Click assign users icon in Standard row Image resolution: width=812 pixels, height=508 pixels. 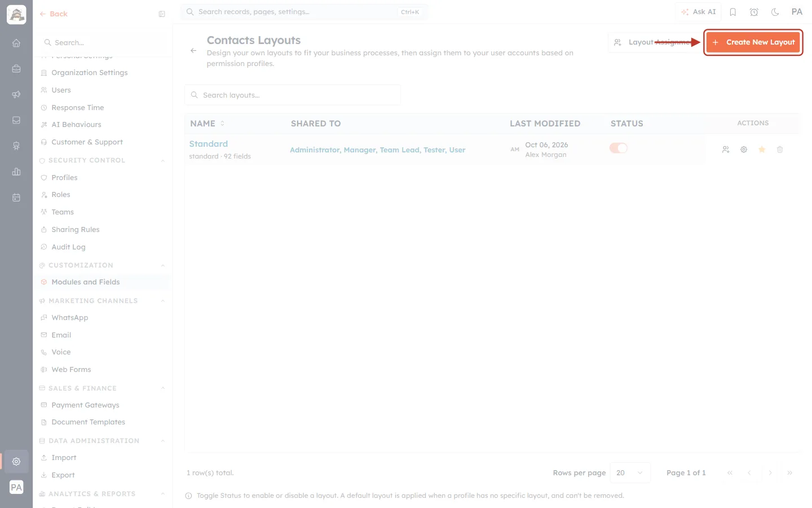(x=726, y=150)
